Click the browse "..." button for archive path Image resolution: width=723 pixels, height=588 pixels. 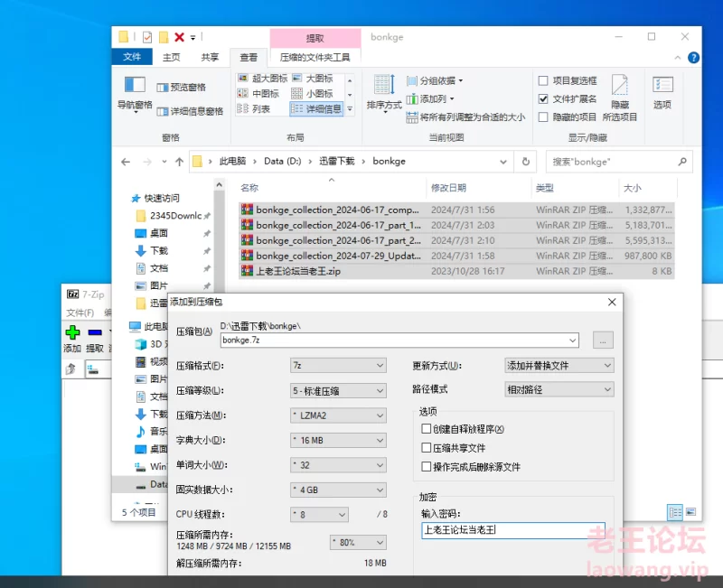603,341
